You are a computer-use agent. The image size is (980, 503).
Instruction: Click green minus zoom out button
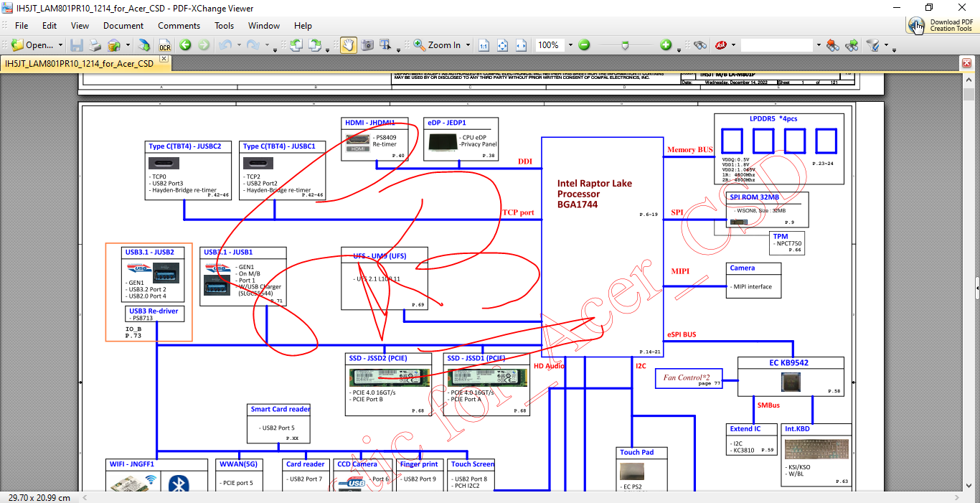(584, 44)
